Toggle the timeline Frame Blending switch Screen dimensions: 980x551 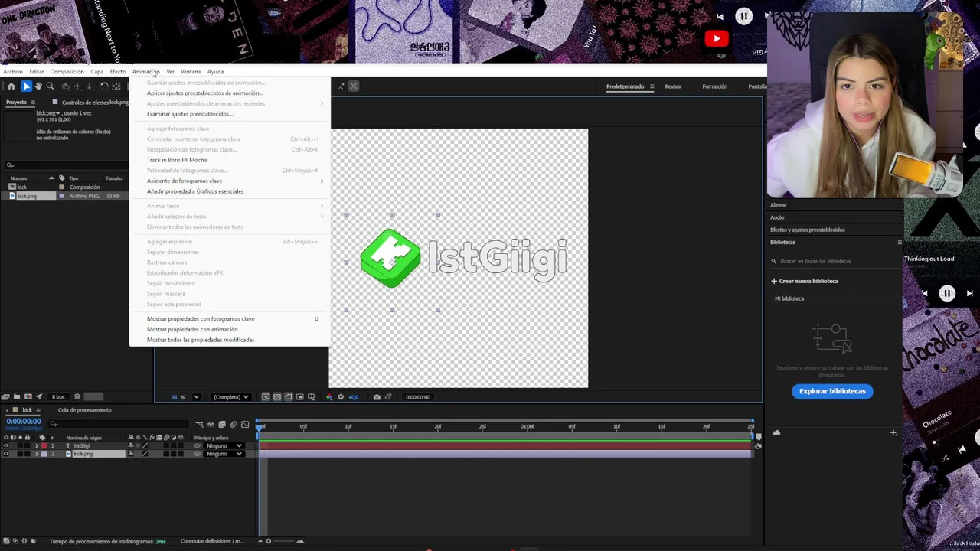click(x=222, y=424)
